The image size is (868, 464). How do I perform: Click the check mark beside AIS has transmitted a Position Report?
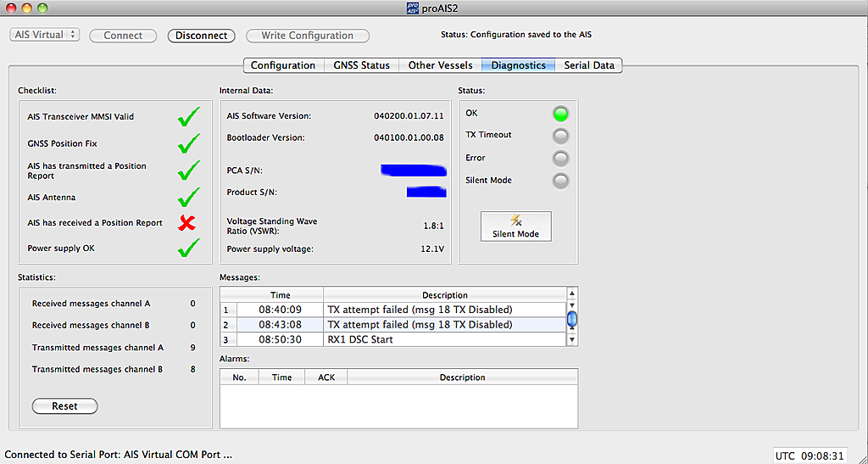point(189,171)
